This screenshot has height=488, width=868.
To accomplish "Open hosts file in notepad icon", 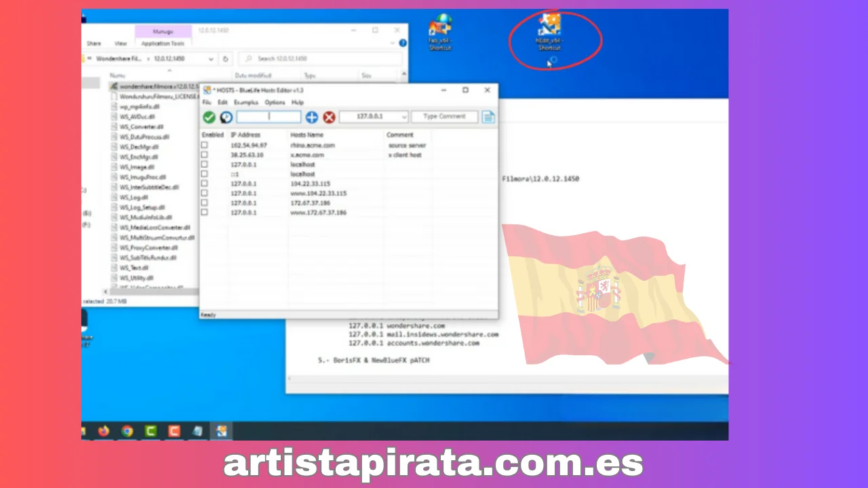I will pos(488,117).
